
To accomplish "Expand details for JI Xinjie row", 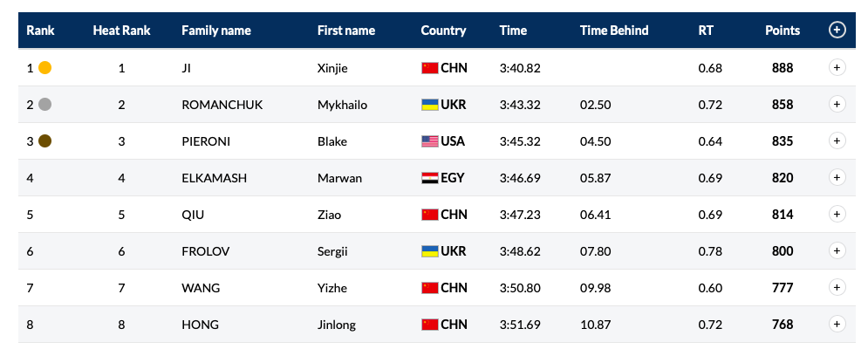I will 837,68.
